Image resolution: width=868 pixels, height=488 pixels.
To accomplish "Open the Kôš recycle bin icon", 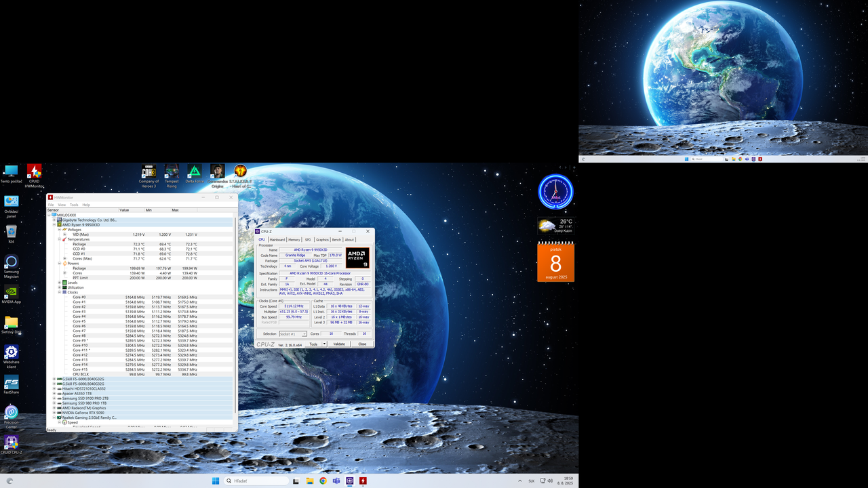I will click(x=11, y=234).
